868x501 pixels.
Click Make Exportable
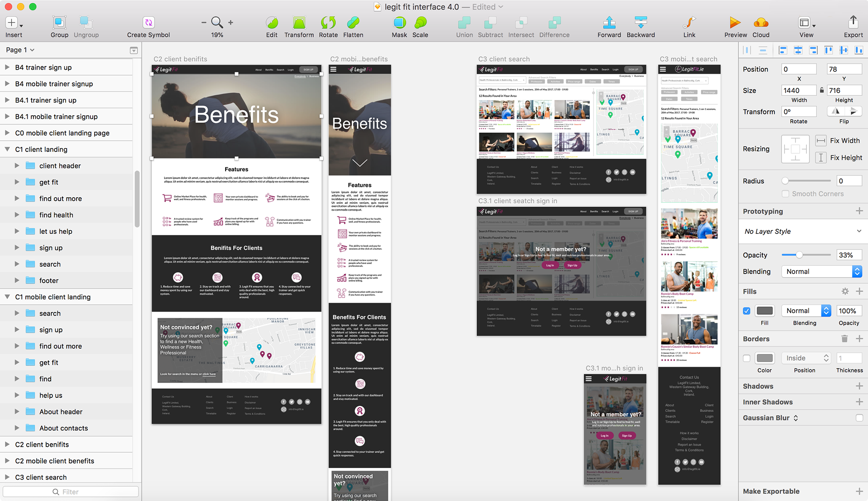point(771,491)
